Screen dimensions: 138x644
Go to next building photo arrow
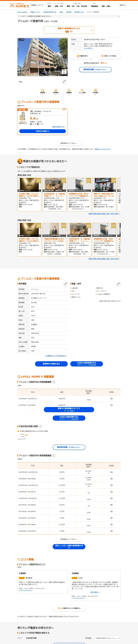(65, 57)
